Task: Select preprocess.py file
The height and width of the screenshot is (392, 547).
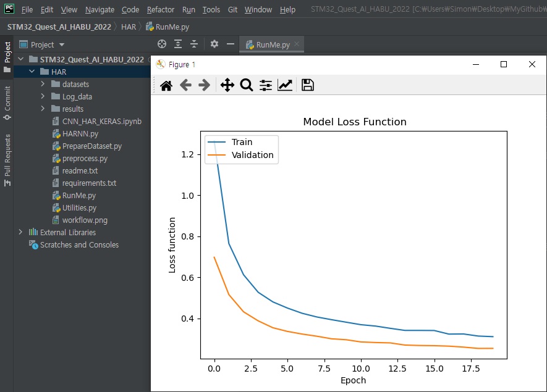Action: point(85,159)
